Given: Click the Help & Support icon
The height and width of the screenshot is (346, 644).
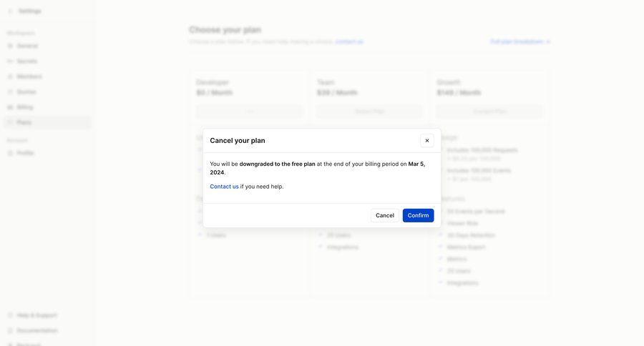Looking at the screenshot, I should (x=10, y=315).
